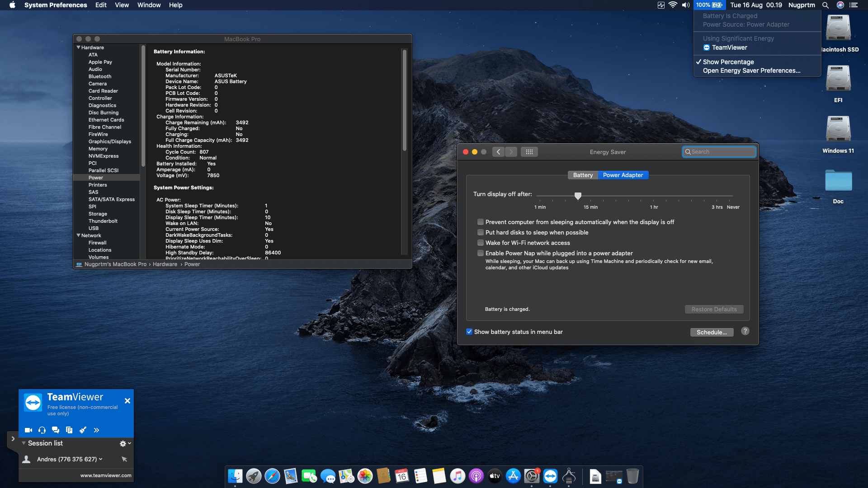Show more TeamViewer tools via double chevron
868x488 pixels.
pyautogui.click(x=96, y=430)
